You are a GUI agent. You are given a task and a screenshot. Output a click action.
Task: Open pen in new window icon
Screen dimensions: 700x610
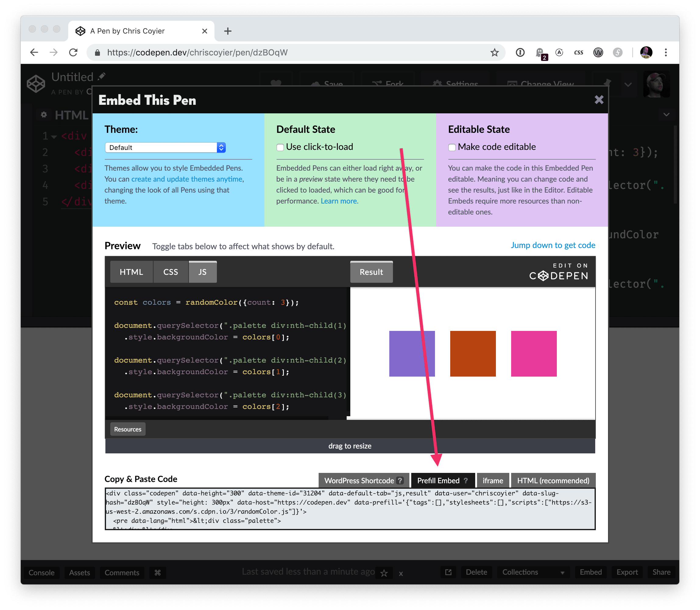[448, 572]
